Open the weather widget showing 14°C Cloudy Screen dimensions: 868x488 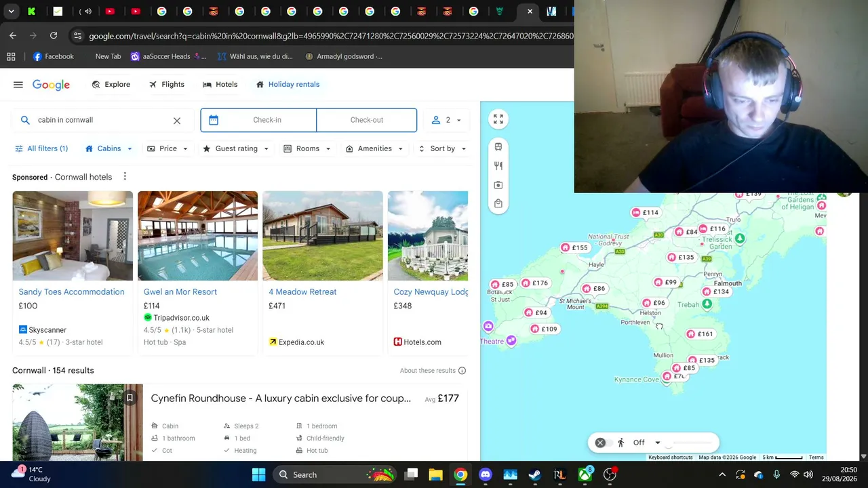click(31, 474)
